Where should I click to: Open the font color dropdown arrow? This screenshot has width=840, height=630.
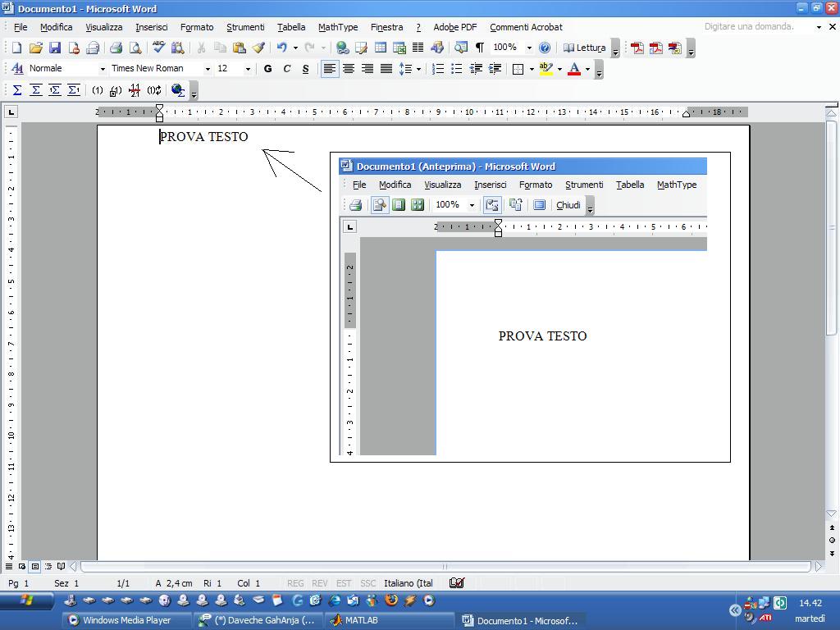pyautogui.click(x=587, y=69)
